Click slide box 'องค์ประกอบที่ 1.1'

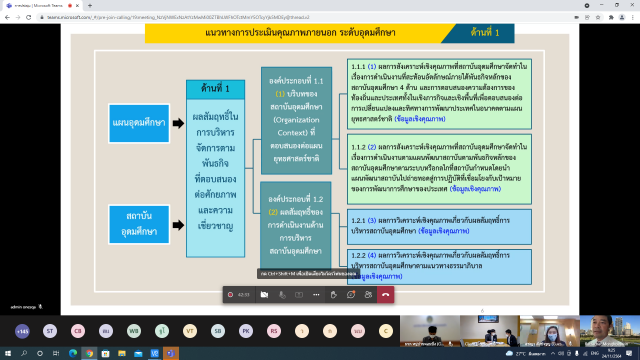(x=296, y=121)
